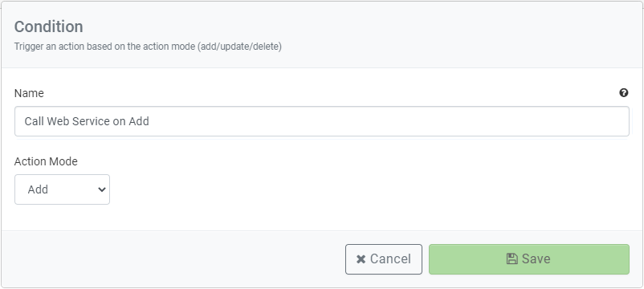This screenshot has width=644, height=289.
Task: Click the 'Call Web Service on Add' text
Action: pos(87,121)
